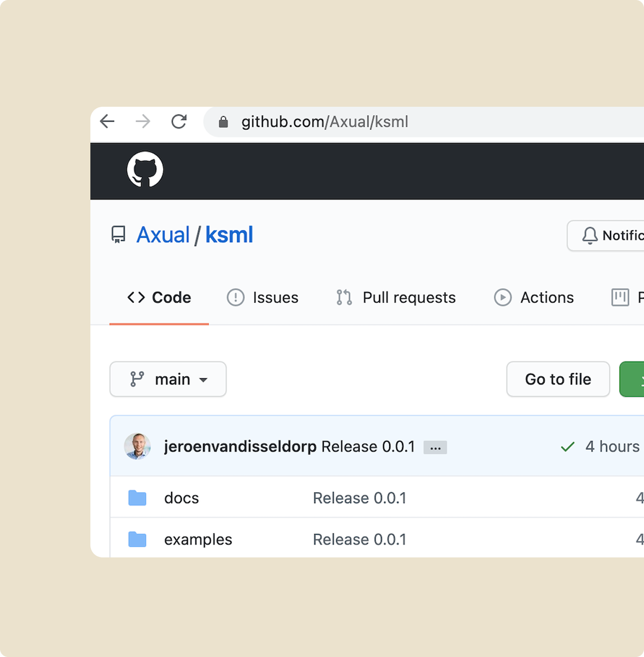This screenshot has height=657, width=644.
Task: Open the Axual organization link
Action: (163, 235)
